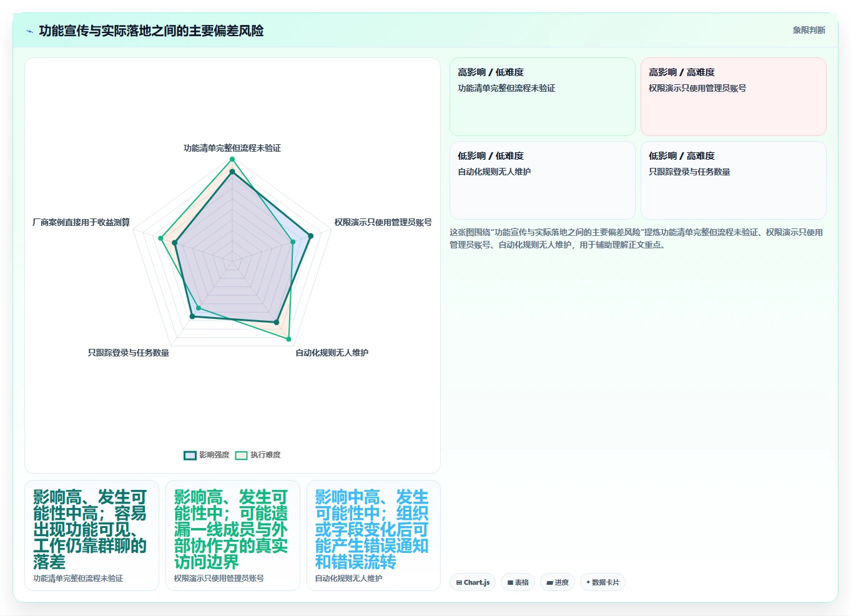851x616 pixels.
Task: Click the title 功能宣传与实际落地之间的主要偏差风险
Action: (x=151, y=31)
